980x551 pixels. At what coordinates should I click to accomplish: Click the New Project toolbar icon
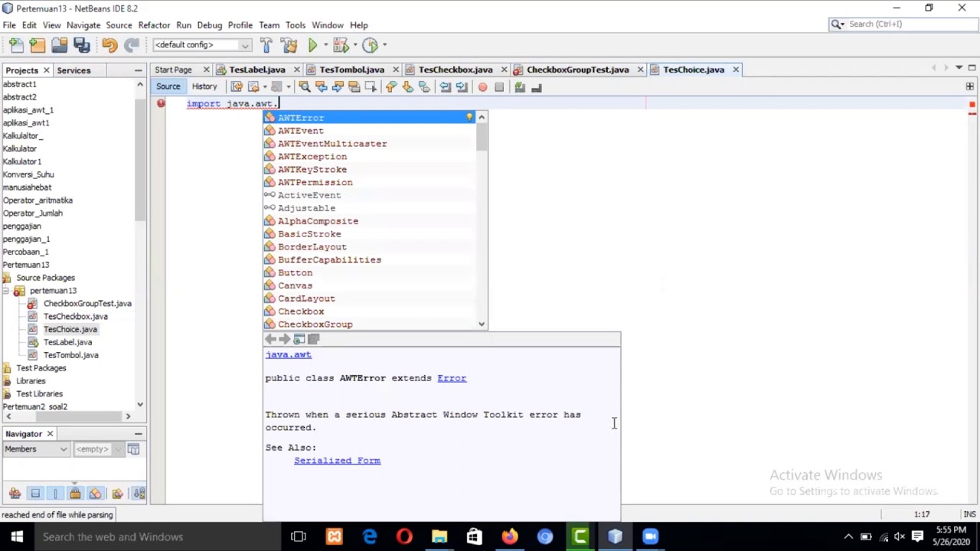(38, 45)
